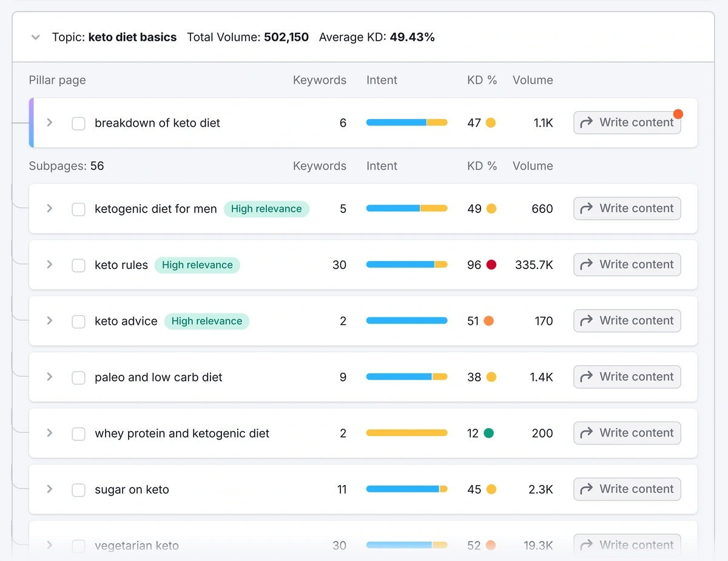Click the arrow icon in sugar on keto button
Screen dimensions: 728x561
coord(586,489)
